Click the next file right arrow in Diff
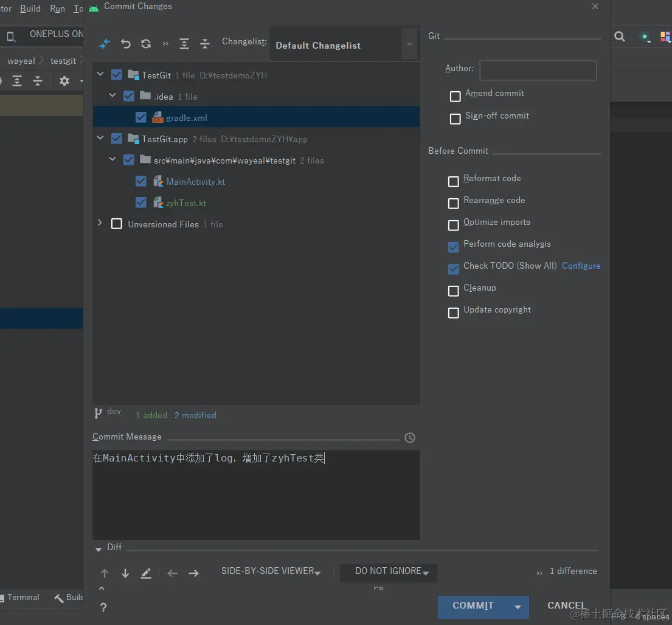 pyautogui.click(x=194, y=573)
